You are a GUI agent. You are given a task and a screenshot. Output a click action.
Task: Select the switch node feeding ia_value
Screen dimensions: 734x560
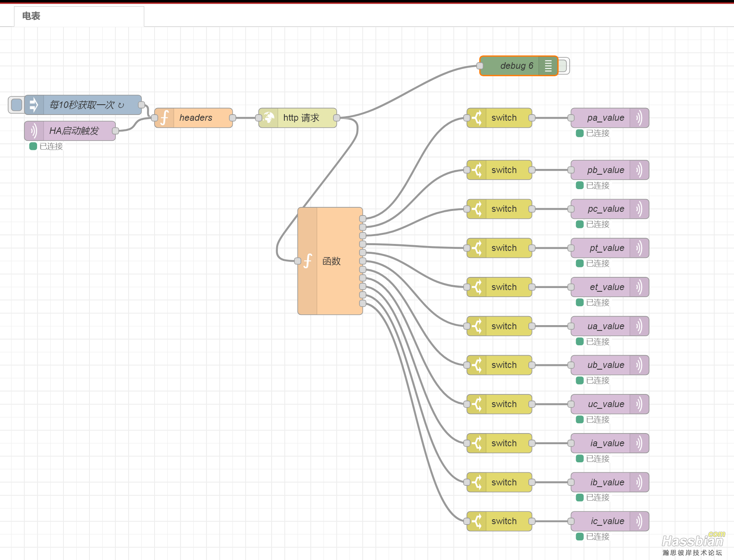point(499,443)
